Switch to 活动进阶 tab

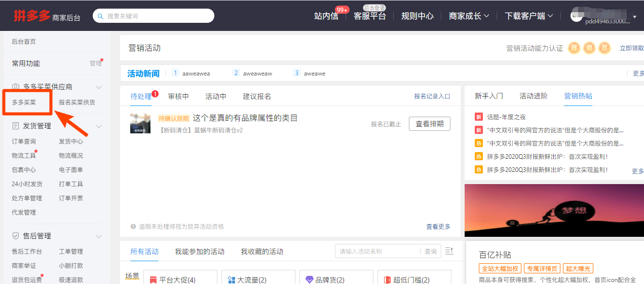click(x=534, y=96)
